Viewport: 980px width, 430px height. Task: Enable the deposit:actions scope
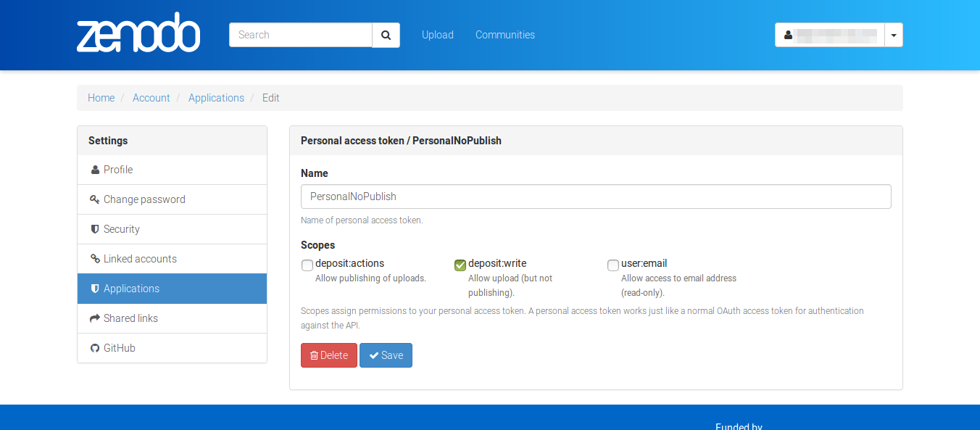307,265
